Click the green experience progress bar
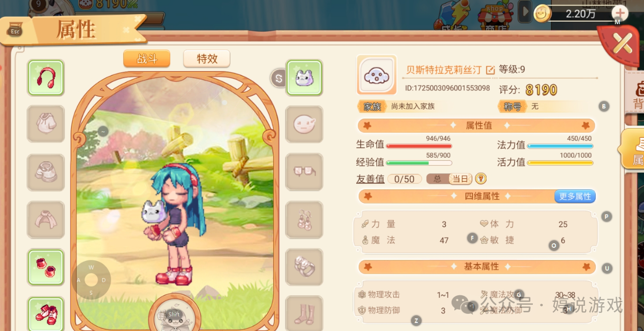This screenshot has height=331, width=644. [x=419, y=163]
